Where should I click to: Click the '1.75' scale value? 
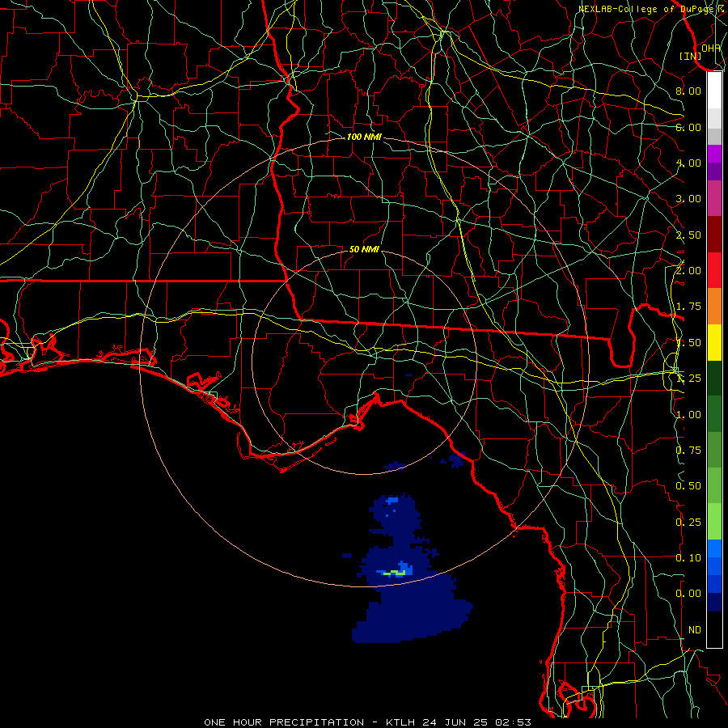(x=688, y=307)
